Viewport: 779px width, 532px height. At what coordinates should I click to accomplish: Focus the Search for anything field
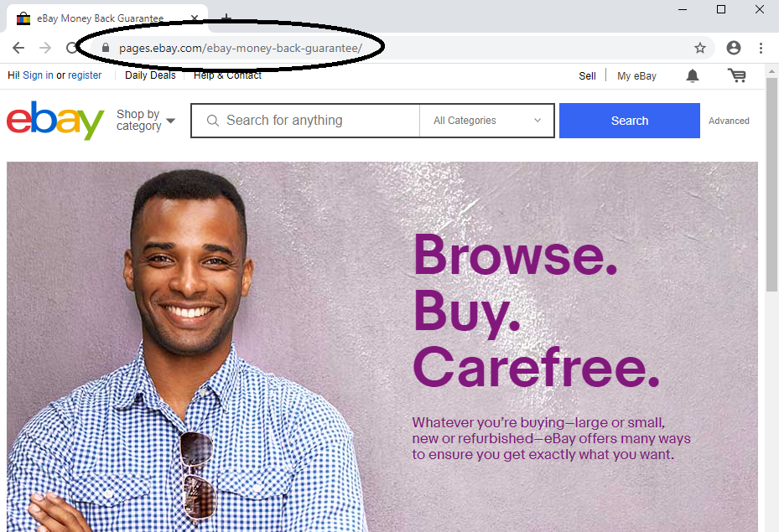pyautogui.click(x=305, y=121)
